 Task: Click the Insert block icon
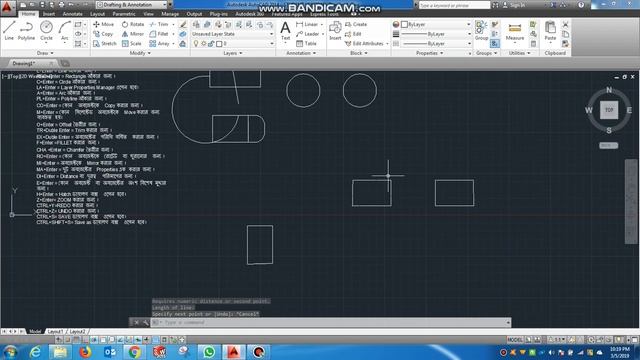click(x=335, y=31)
